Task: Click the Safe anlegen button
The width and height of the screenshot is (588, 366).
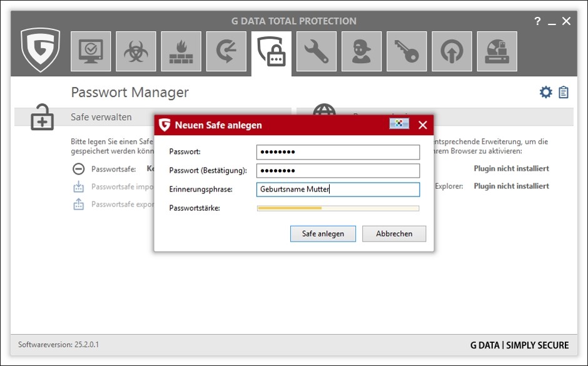Action: pyautogui.click(x=323, y=233)
